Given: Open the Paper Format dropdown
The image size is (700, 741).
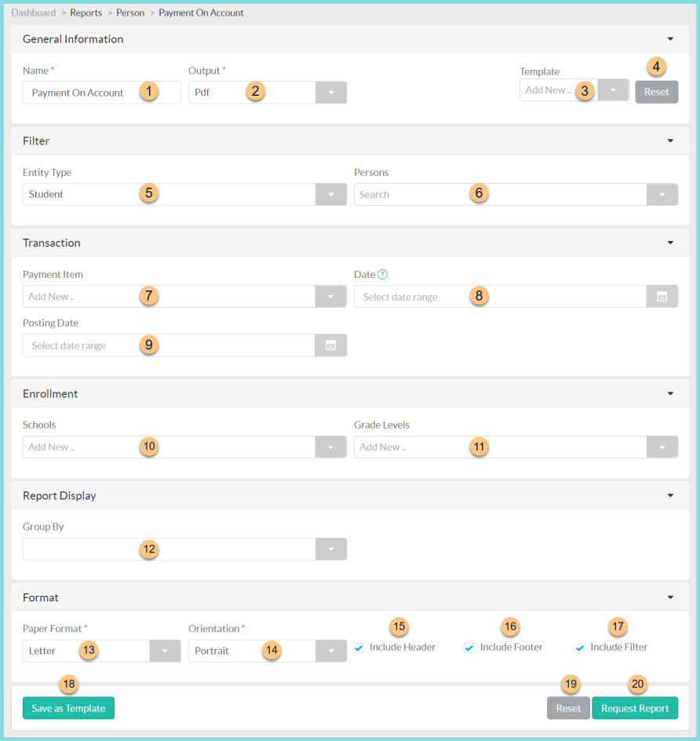Looking at the screenshot, I should [164, 650].
